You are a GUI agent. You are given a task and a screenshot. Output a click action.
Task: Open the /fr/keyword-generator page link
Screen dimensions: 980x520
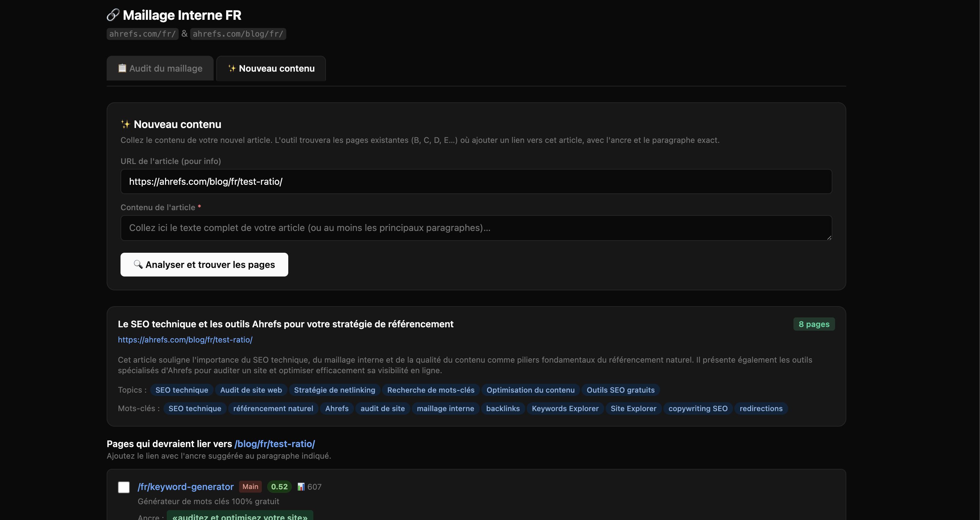point(186,487)
